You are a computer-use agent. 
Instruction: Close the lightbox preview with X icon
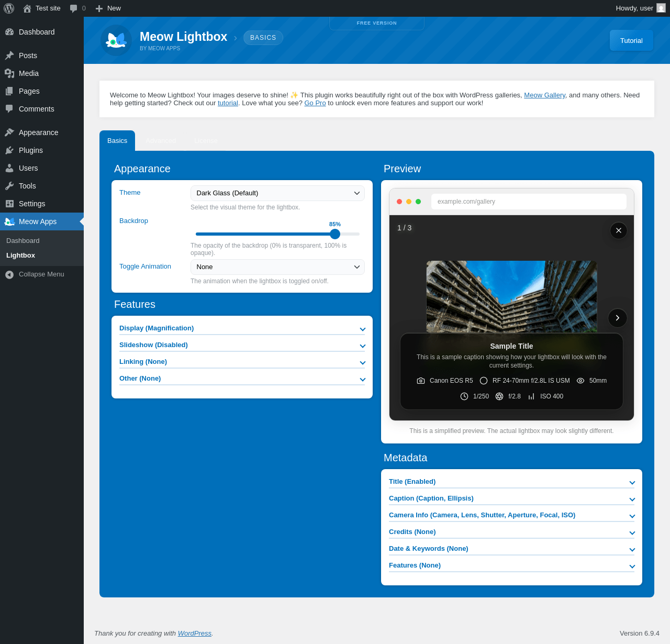(x=618, y=230)
